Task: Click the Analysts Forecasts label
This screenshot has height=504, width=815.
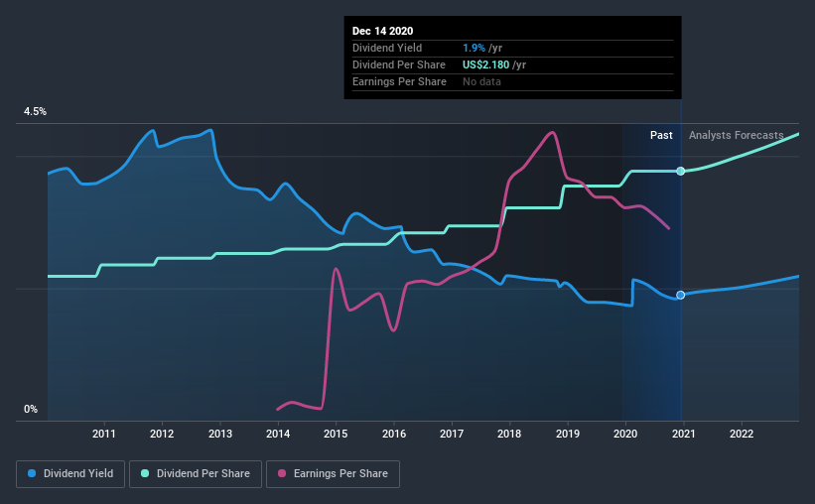Action: (x=736, y=135)
